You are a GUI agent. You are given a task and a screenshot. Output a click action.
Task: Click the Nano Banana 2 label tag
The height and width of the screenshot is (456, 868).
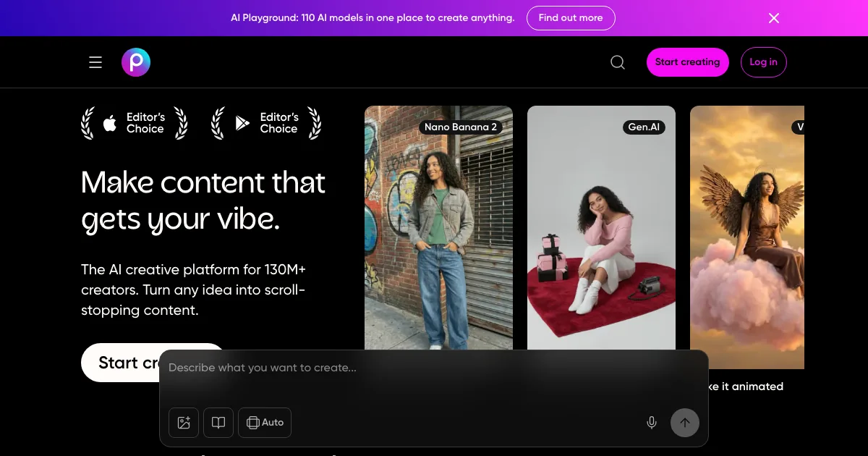[x=461, y=127]
